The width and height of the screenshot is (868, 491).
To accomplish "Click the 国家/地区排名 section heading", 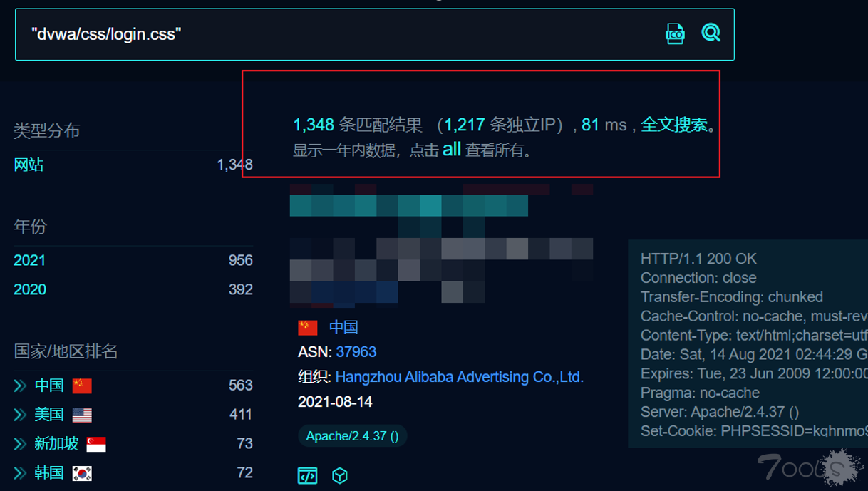I will click(66, 351).
